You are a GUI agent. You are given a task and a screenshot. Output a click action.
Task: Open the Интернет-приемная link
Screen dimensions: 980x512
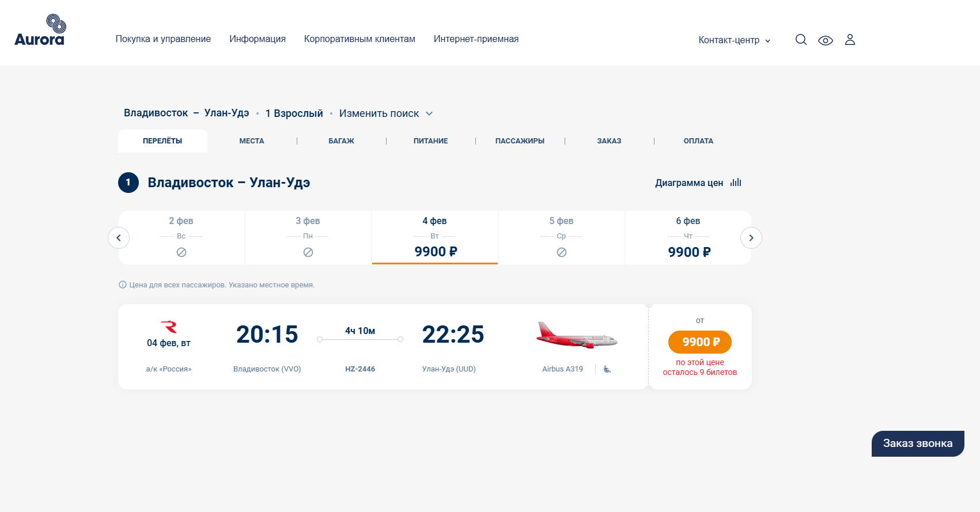[476, 39]
